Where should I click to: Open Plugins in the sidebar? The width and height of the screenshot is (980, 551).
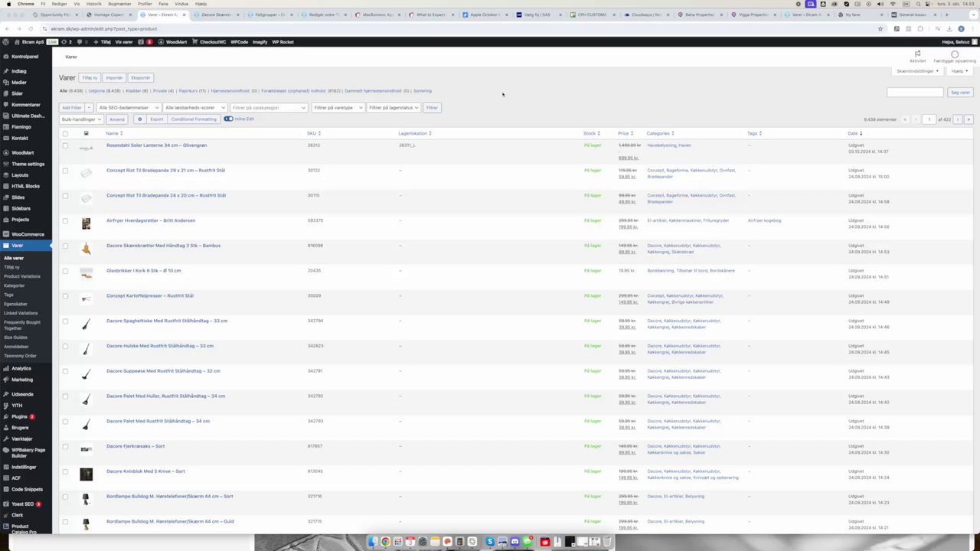coord(19,416)
